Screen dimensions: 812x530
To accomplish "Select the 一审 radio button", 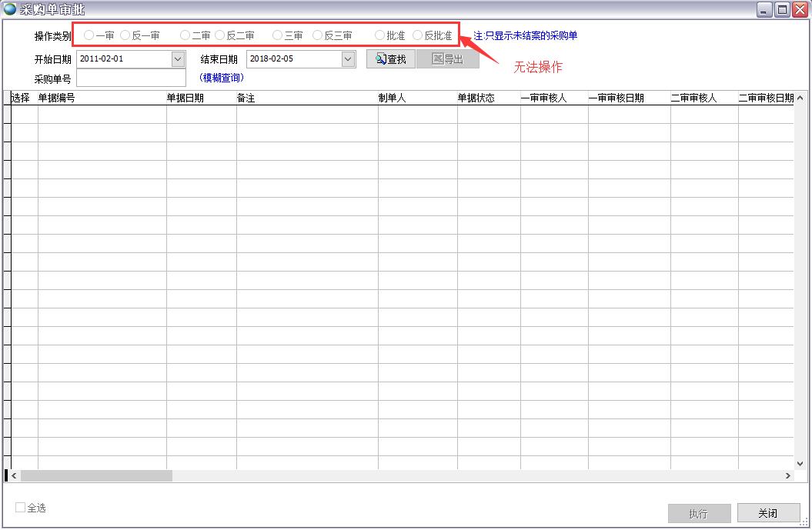I will (x=89, y=35).
